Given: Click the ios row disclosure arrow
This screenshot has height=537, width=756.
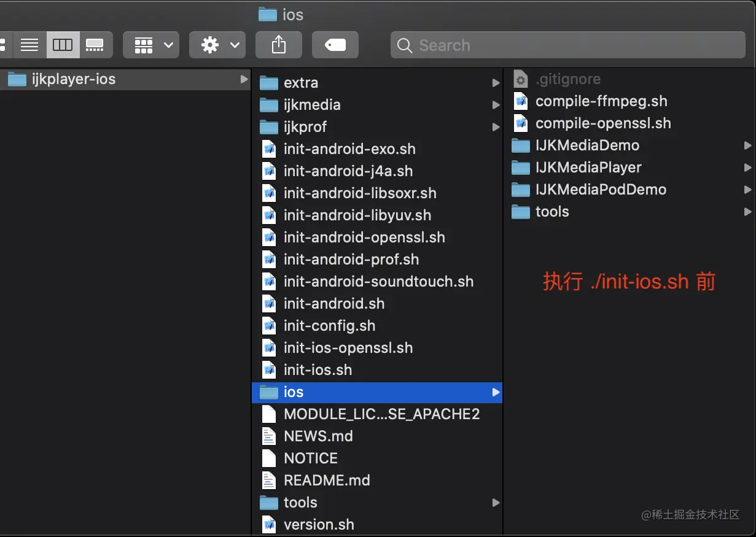Looking at the screenshot, I should (495, 392).
